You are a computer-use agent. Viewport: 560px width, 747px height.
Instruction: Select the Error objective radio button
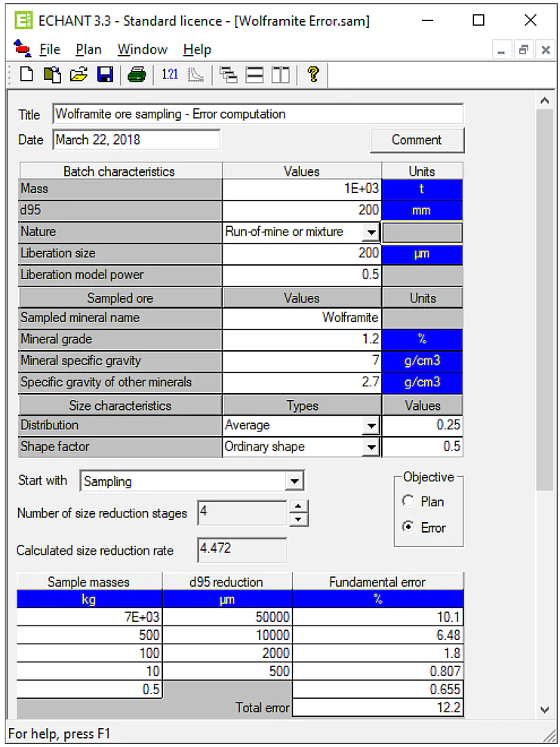tap(408, 527)
